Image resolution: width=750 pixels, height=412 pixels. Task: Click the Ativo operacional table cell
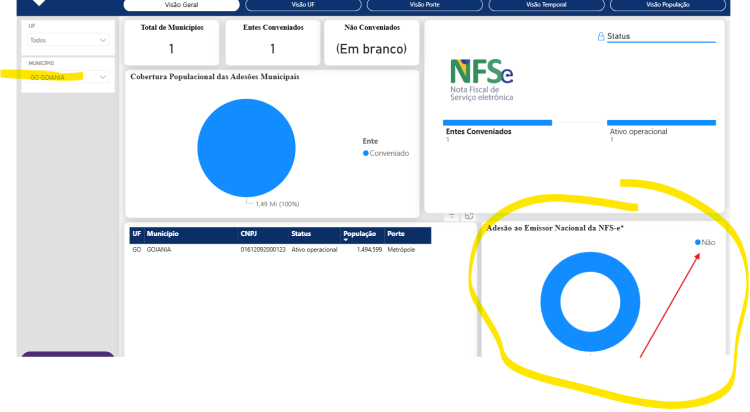coord(314,250)
